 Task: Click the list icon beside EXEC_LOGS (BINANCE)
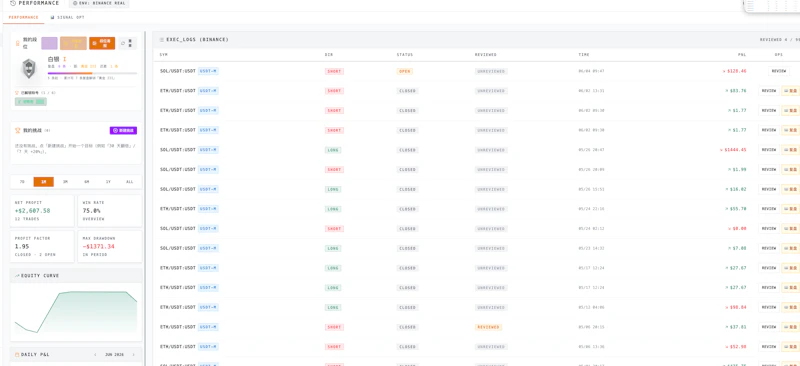coord(162,39)
